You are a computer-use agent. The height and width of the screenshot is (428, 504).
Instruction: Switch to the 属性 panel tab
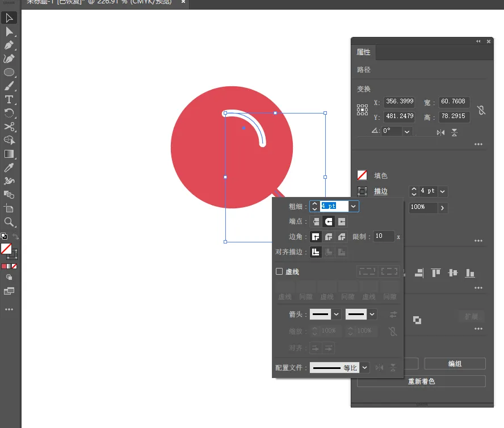364,52
